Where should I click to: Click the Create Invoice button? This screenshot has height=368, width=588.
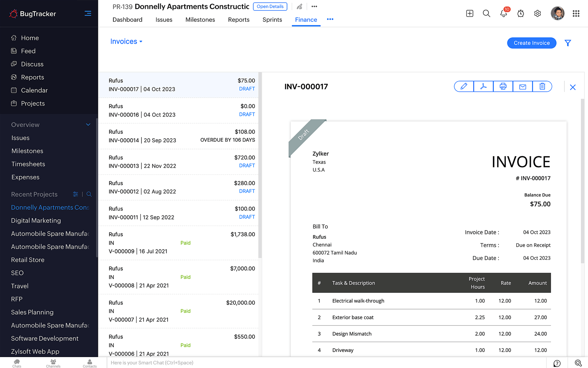pyautogui.click(x=531, y=43)
